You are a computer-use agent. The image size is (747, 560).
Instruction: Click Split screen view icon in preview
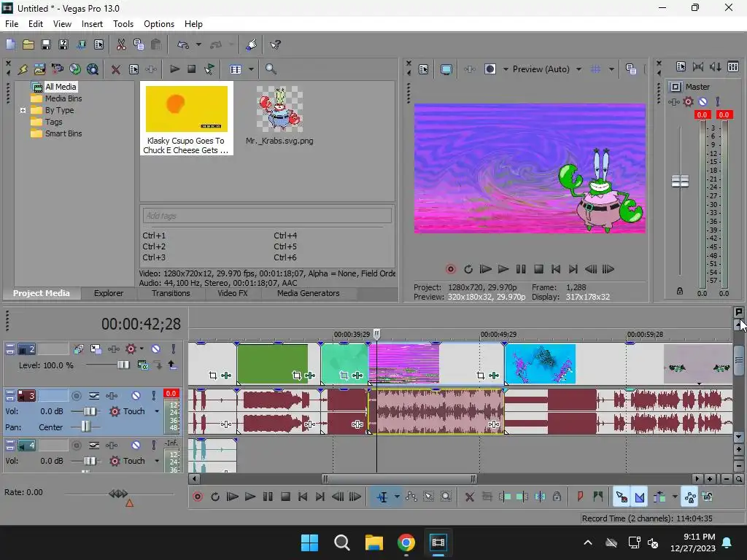(490, 69)
